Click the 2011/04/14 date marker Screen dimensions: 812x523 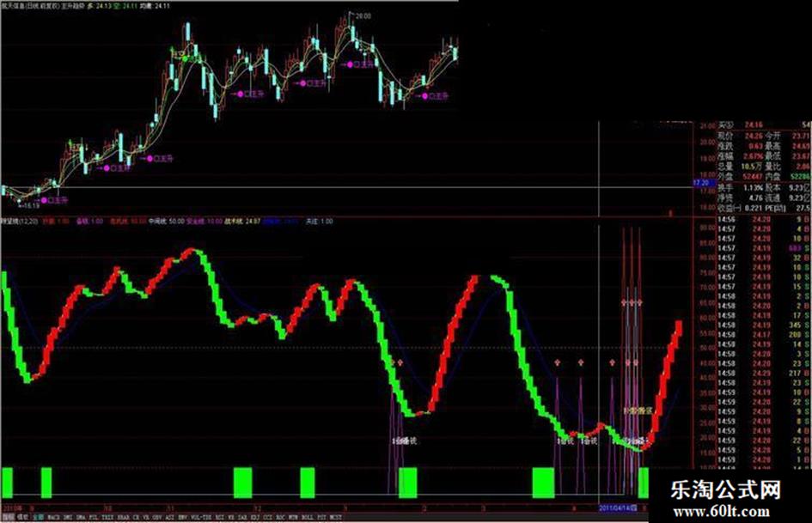(618, 508)
